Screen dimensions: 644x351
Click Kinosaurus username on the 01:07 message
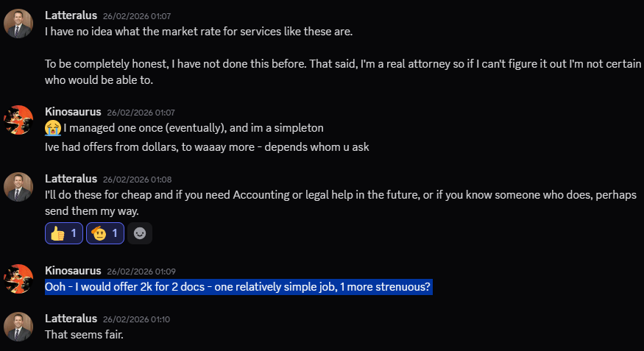pyautogui.click(x=73, y=112)
